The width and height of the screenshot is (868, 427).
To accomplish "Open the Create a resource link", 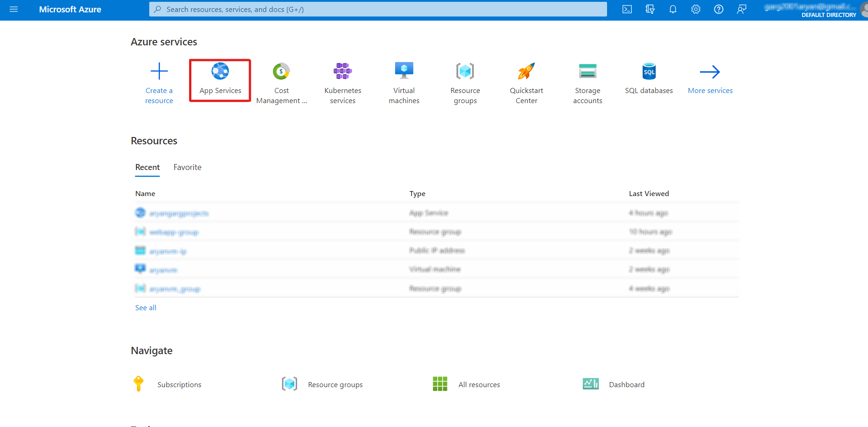I will (x=159, y=96).
